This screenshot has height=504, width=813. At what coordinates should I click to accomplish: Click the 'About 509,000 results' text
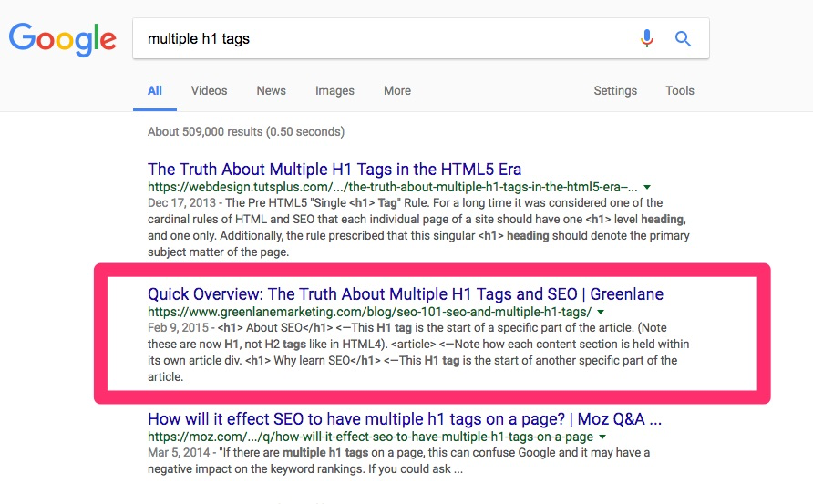coord(246,132)
